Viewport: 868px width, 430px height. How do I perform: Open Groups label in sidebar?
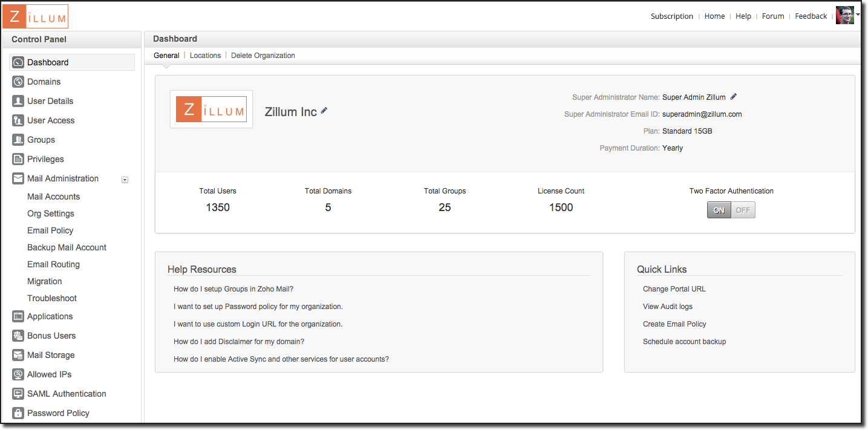[41, 140]
